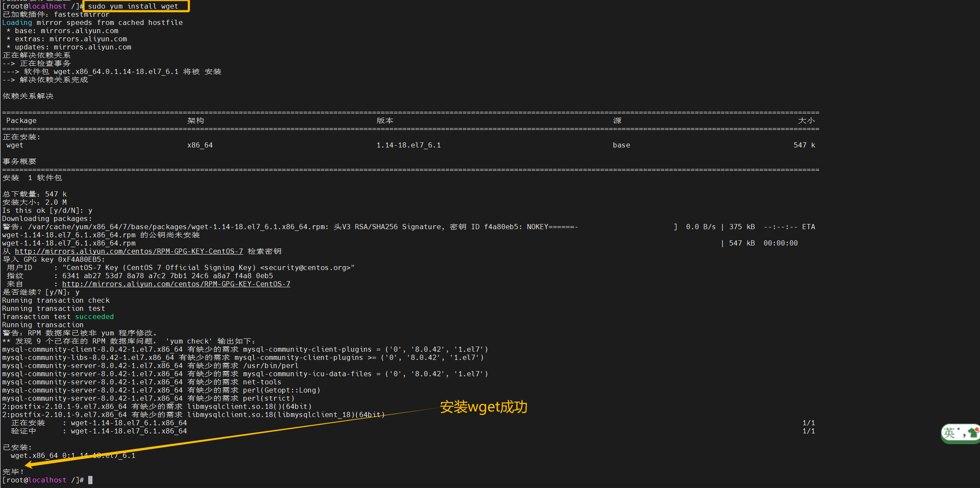Click the green succeeded status text
This screenshot has width=980, height=488.
94,316
